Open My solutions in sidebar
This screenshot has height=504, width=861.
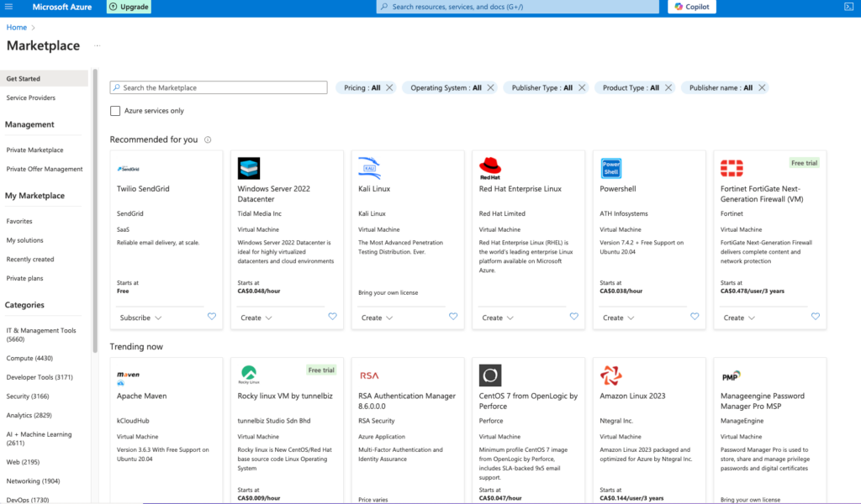point(24,240)
